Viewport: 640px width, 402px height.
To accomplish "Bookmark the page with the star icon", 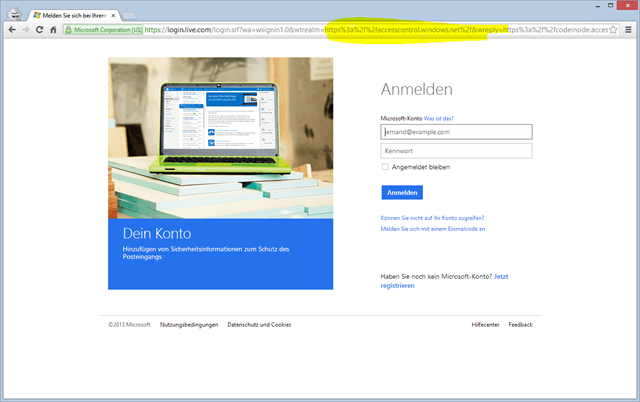I will [x=613, y=30].
